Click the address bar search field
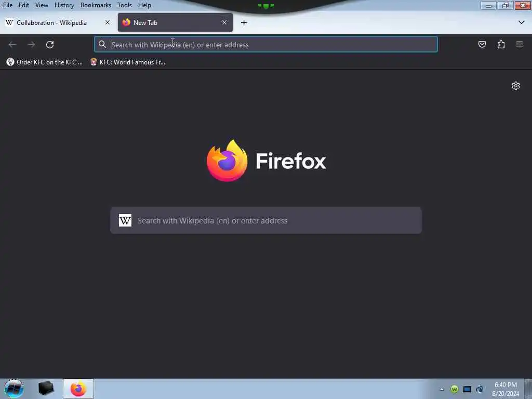532x399 pixels. (265, 45)
